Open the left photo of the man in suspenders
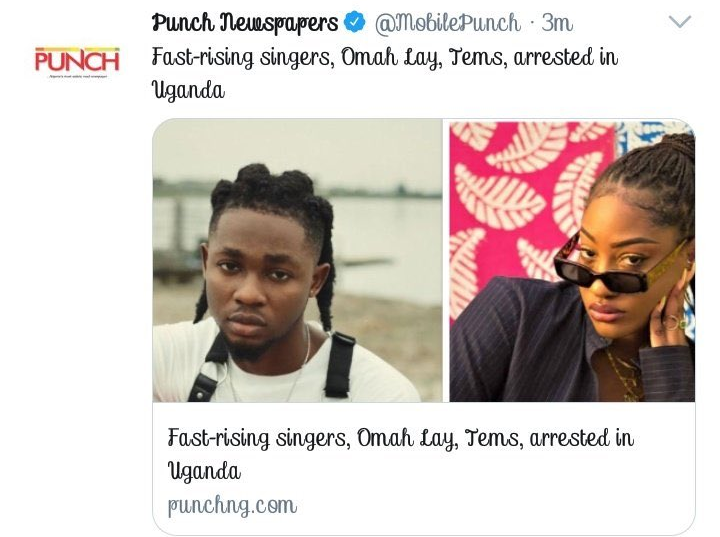This screenshot has height=537, width=720. click(298, 260)
